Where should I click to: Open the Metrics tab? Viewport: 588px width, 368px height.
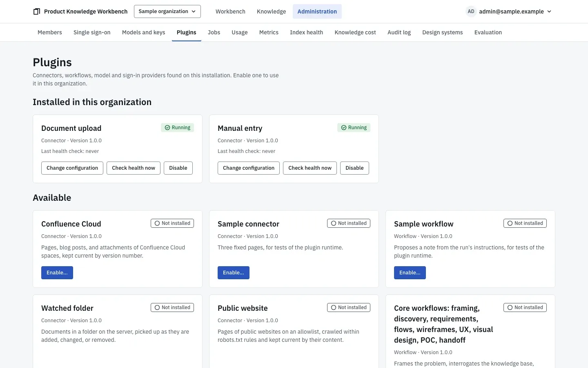tap(269, 32)
